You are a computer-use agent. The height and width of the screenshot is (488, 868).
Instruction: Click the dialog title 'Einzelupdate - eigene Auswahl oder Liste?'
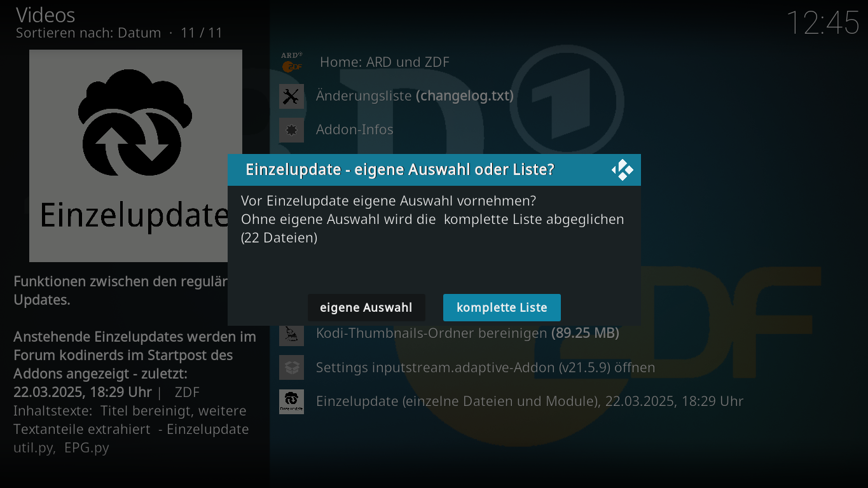pos(400,170)
